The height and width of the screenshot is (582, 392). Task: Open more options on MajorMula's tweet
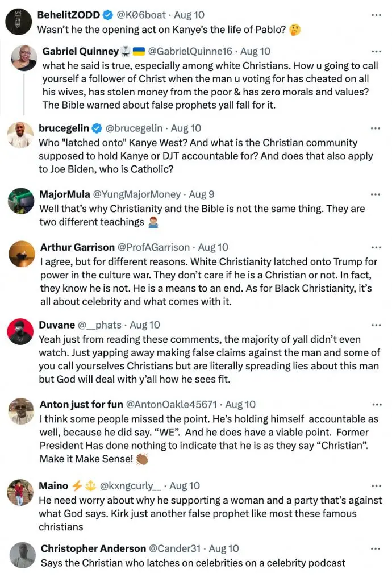point(376,194)
